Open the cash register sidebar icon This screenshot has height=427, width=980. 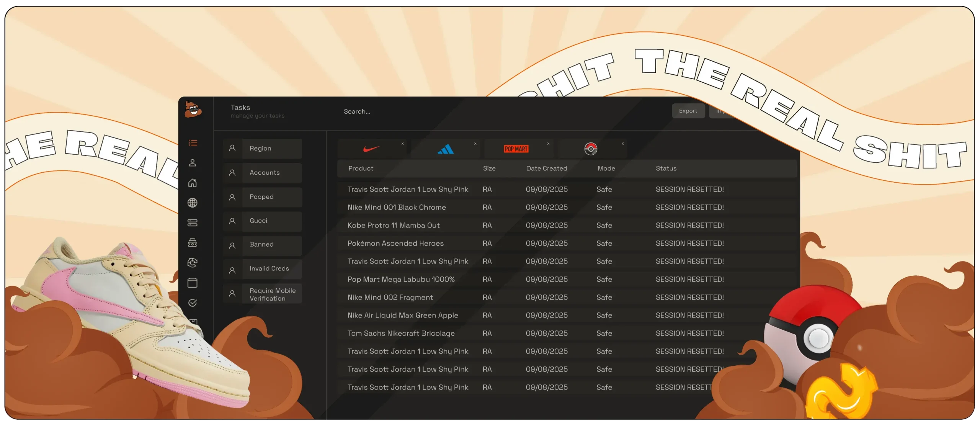(x=193, y=242)
